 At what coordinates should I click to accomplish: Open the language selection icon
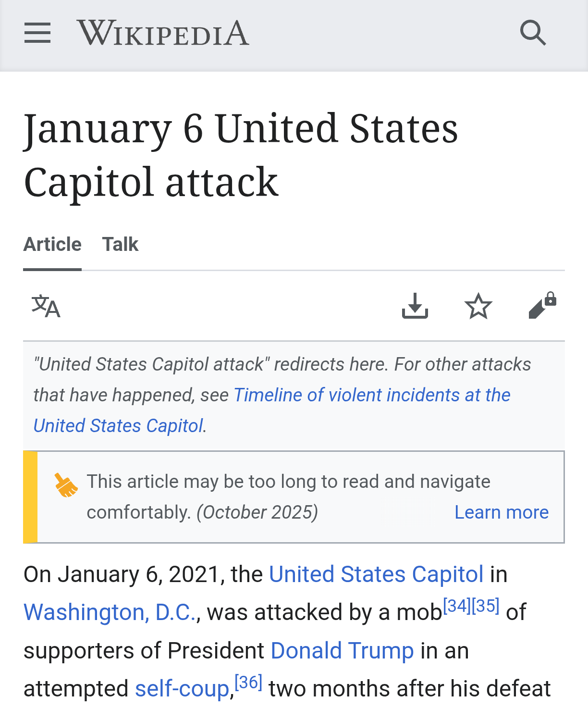tap(46, 306)
